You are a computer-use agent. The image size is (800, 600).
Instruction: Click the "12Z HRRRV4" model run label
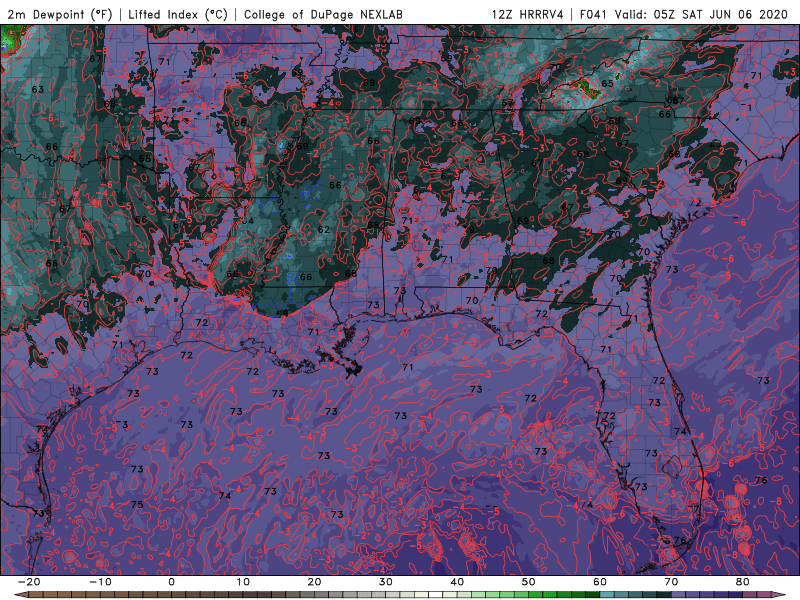(528, 14)
